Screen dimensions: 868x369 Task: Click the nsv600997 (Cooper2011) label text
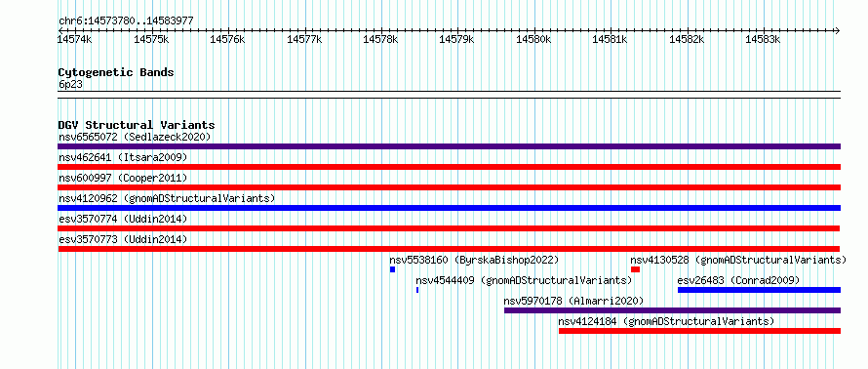(123, 178)
